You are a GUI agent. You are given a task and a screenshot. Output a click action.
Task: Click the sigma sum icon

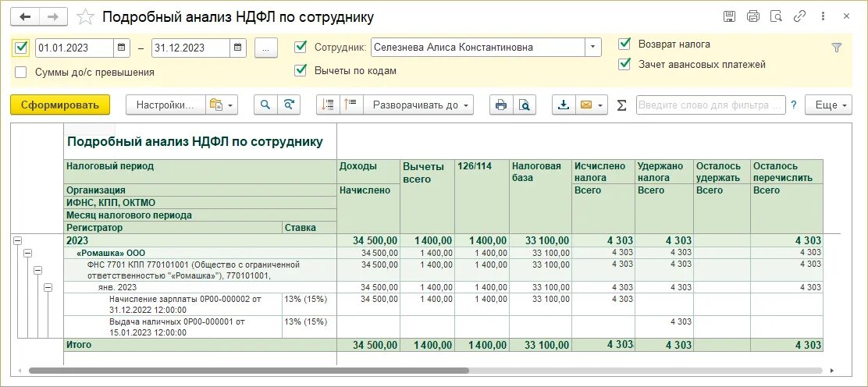point(621,105)
